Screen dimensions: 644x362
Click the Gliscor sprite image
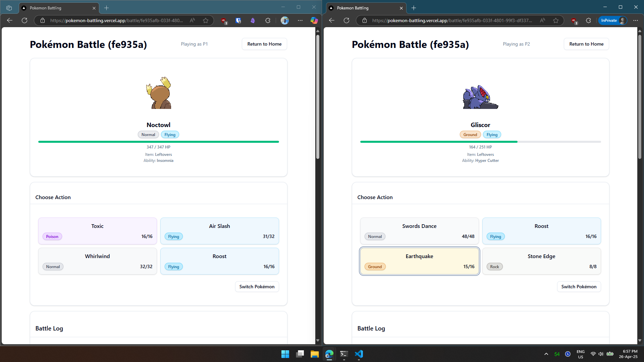[481, 97]
